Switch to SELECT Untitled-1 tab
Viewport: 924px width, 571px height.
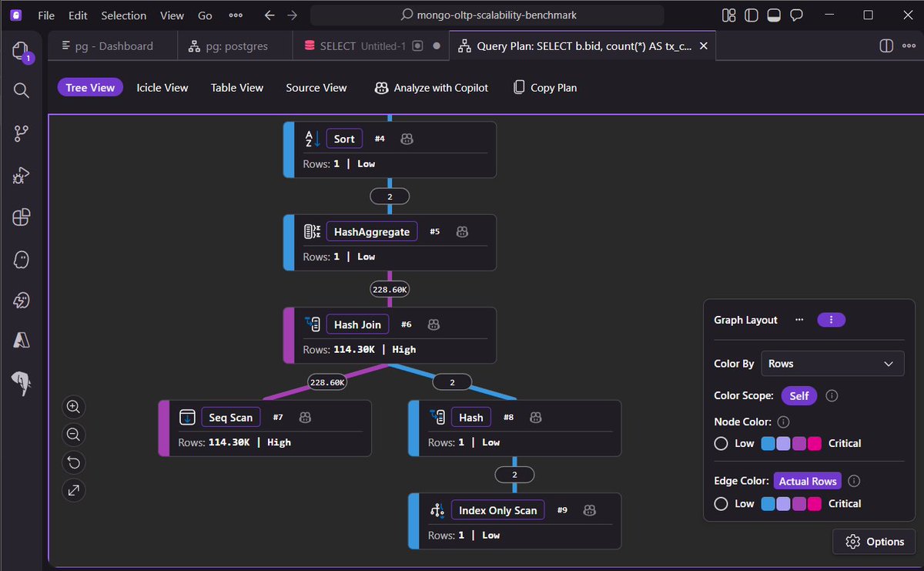pyautogui.click(x=371, y=46)
